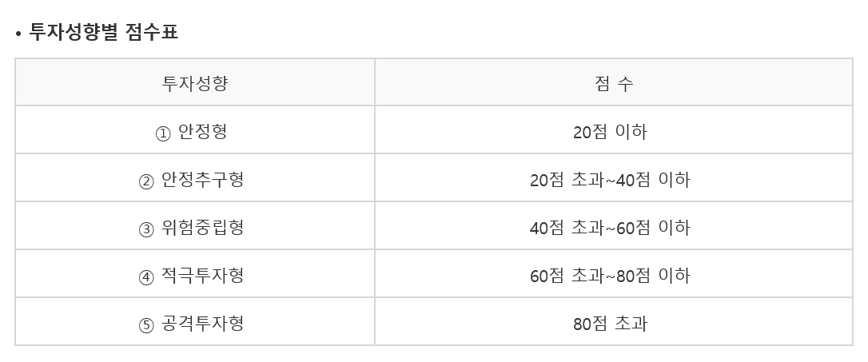Image resolution: width=868 pixels, height=362 pixels.
Task: Click the 80점 초과 score cell
Action: point(614,321)
